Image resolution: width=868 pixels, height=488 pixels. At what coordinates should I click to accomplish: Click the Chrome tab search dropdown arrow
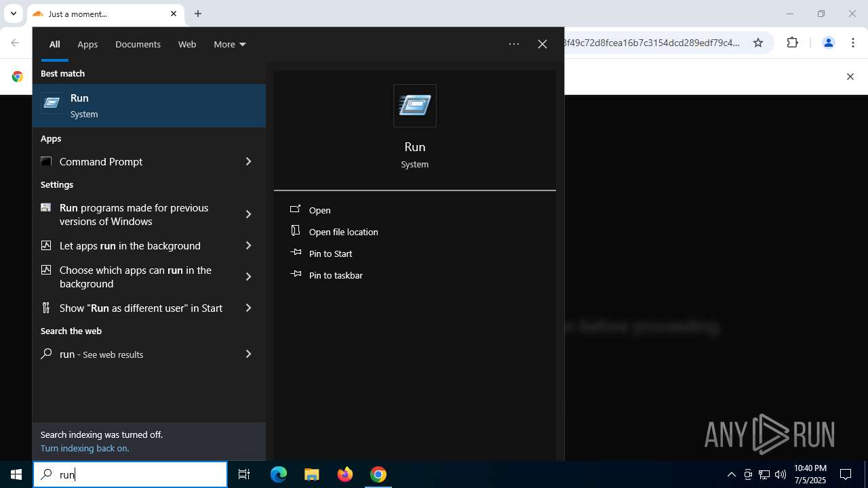click(13, 14)
